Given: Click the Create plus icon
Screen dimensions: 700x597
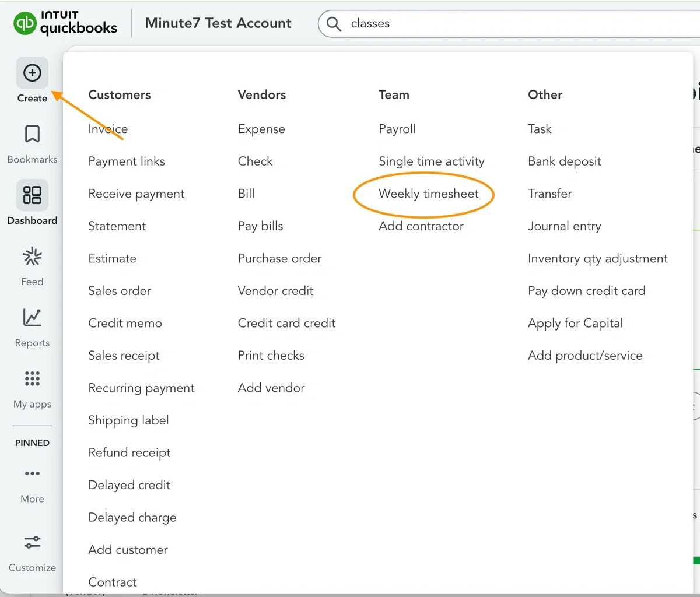Looking at the screenshot, I should pos(32,73).
